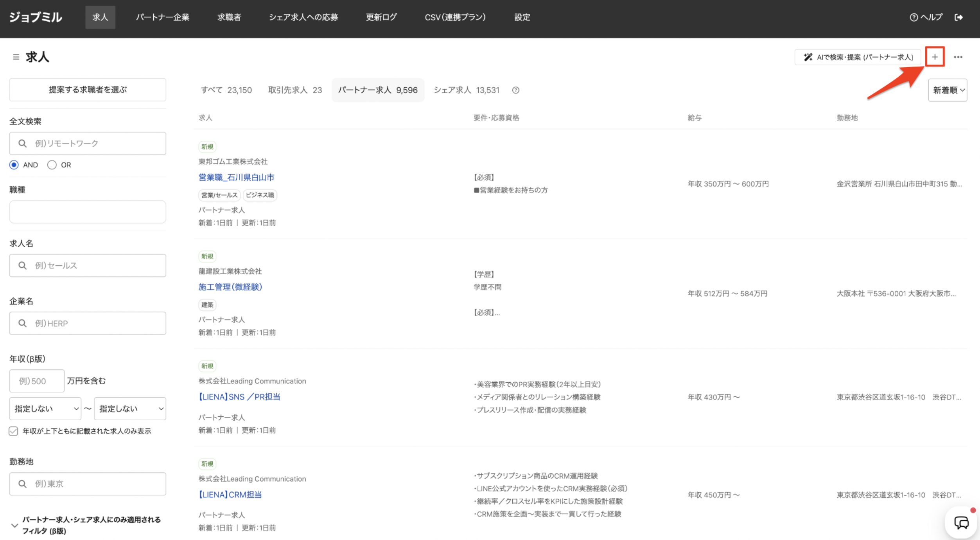Screen dimensions: 980x540
Task: Open the maximum salary 指定しない dropdown
Action: (x=130, y=409)
